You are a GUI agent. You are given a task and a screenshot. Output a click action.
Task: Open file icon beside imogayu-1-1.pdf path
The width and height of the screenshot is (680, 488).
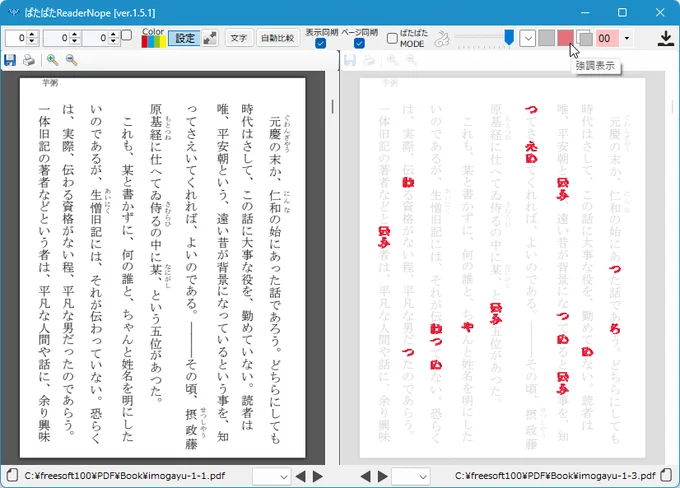click(12, 475)
